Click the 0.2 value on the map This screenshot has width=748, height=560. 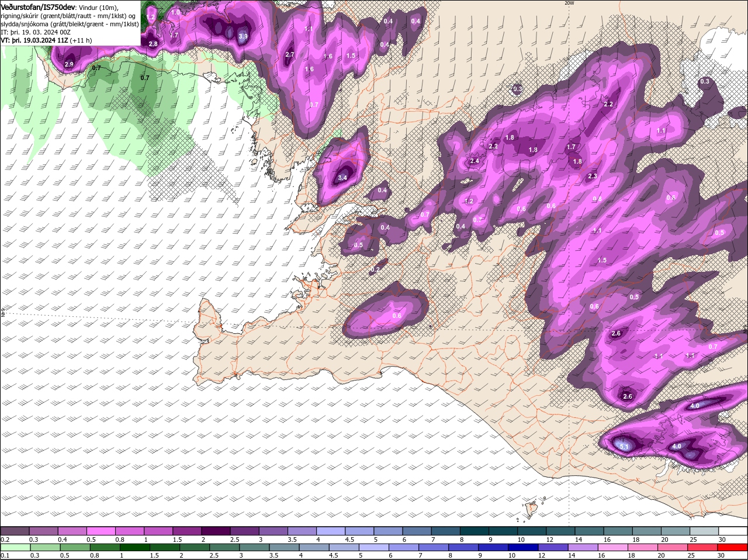376,269
